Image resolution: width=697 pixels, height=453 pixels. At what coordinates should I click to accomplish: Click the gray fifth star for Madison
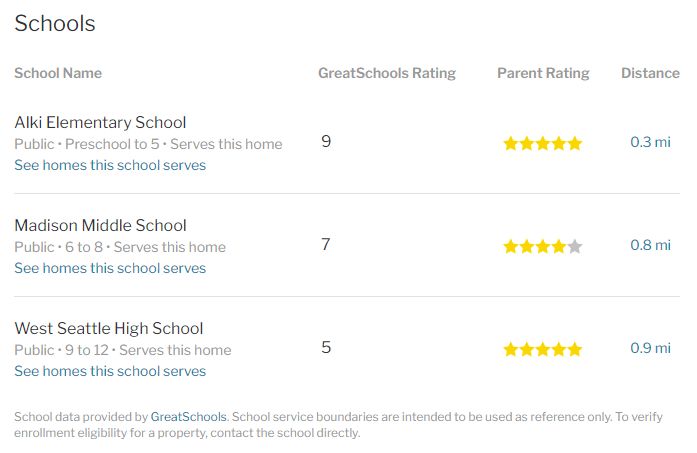point(575,246)
